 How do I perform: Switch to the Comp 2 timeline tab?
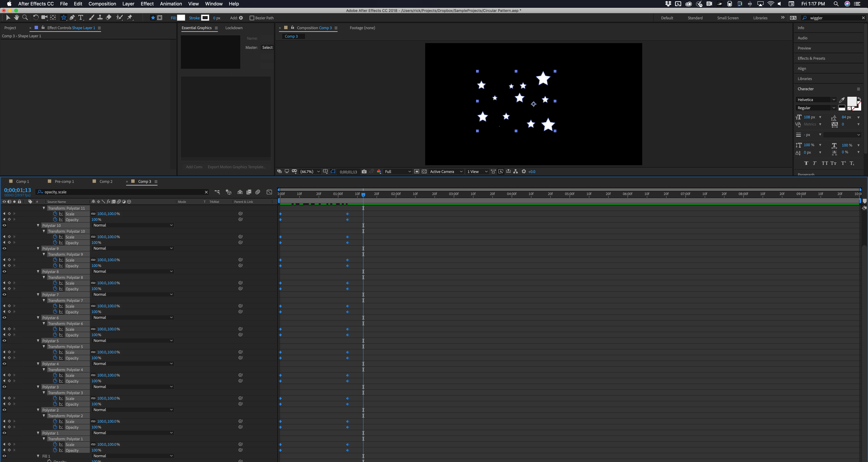106,181
